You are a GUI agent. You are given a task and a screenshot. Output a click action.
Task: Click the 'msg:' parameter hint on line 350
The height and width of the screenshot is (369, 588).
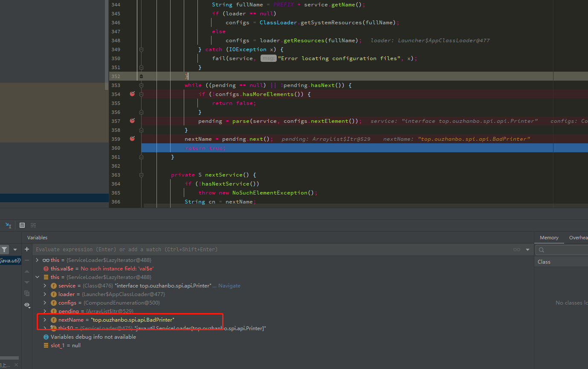click(269, 58)
